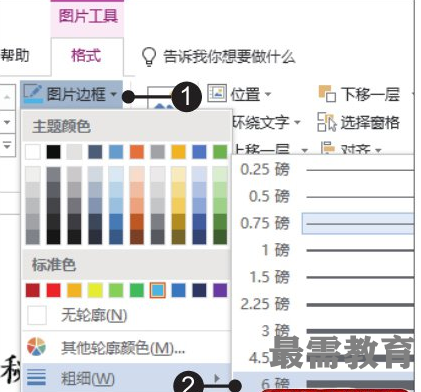Click the 粗细 line weight icon
421x392 pixels.
pos(36,378)
